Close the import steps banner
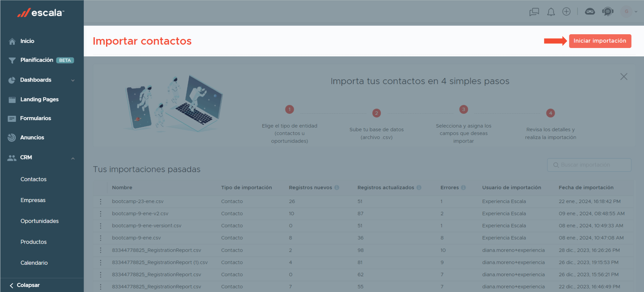The image size is (644, 292). click(x=624, y=77)
